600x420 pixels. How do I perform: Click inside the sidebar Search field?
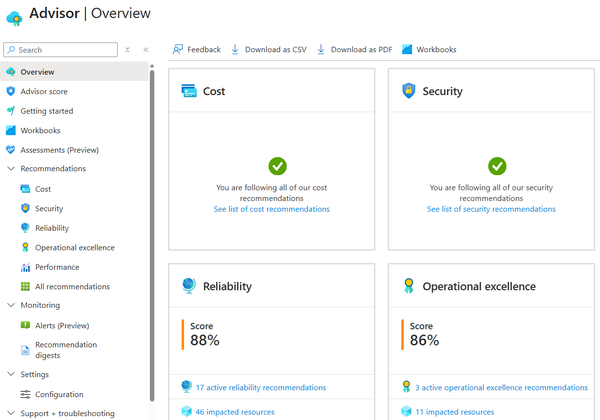tap(60, 50)
